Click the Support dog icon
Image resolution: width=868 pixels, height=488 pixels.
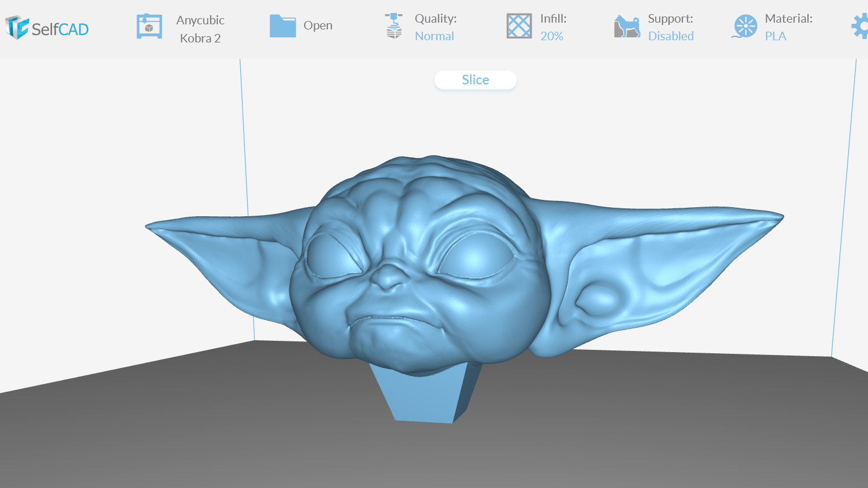pyautogui.click(x=626, y=25)
